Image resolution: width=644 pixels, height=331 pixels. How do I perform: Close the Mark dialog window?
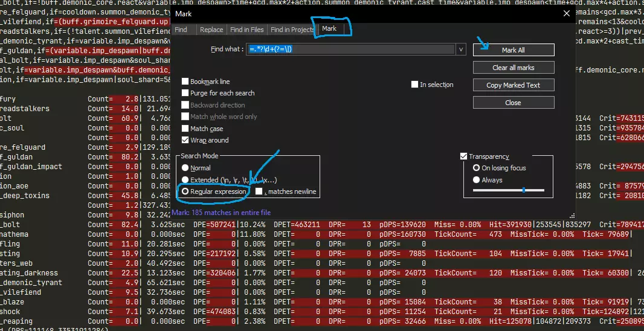coord(567,13)
